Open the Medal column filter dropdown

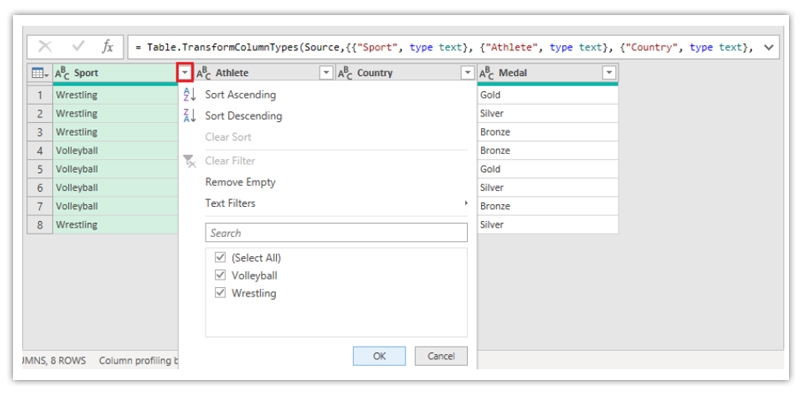[609, 73]
